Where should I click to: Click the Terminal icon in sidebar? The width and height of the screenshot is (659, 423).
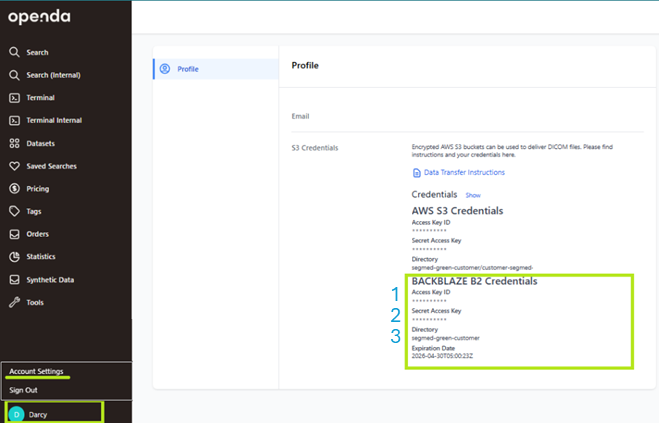(x=14, y=98)
